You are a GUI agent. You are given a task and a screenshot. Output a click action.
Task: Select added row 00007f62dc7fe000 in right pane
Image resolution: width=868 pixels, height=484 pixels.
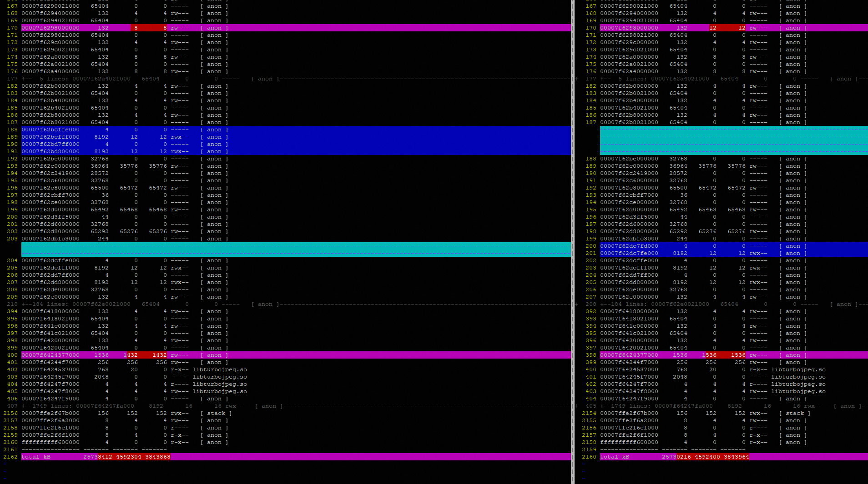[734, 253]
